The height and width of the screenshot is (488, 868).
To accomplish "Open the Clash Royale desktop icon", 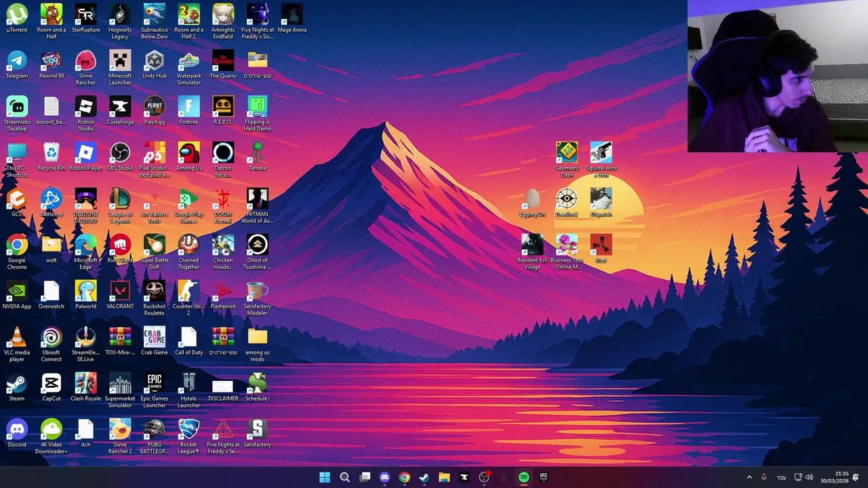I will [85, 388].
